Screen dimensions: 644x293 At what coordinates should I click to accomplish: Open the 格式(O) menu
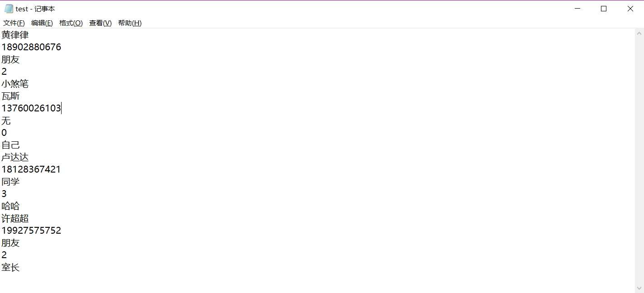(71, 23)
